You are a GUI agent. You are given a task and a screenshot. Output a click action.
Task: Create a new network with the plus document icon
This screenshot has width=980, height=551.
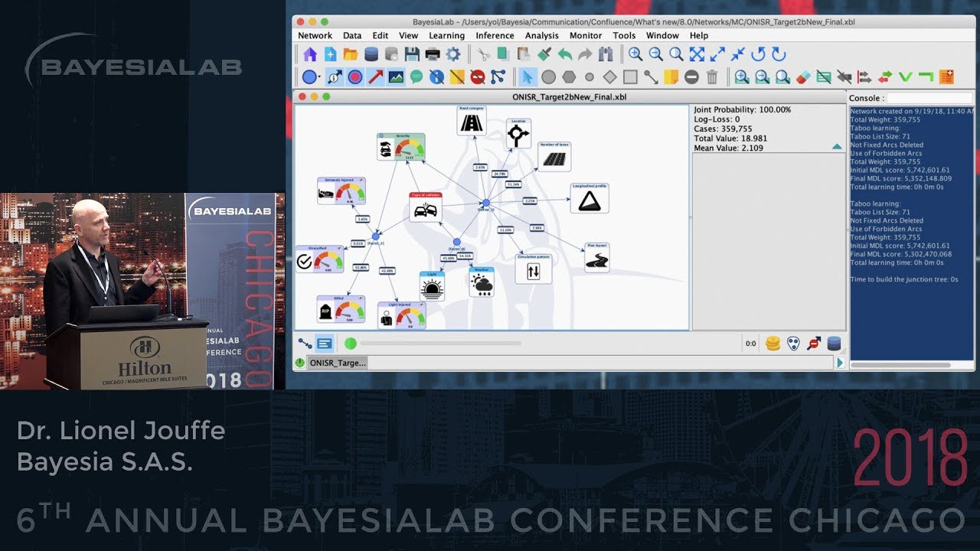coord(330,54)
